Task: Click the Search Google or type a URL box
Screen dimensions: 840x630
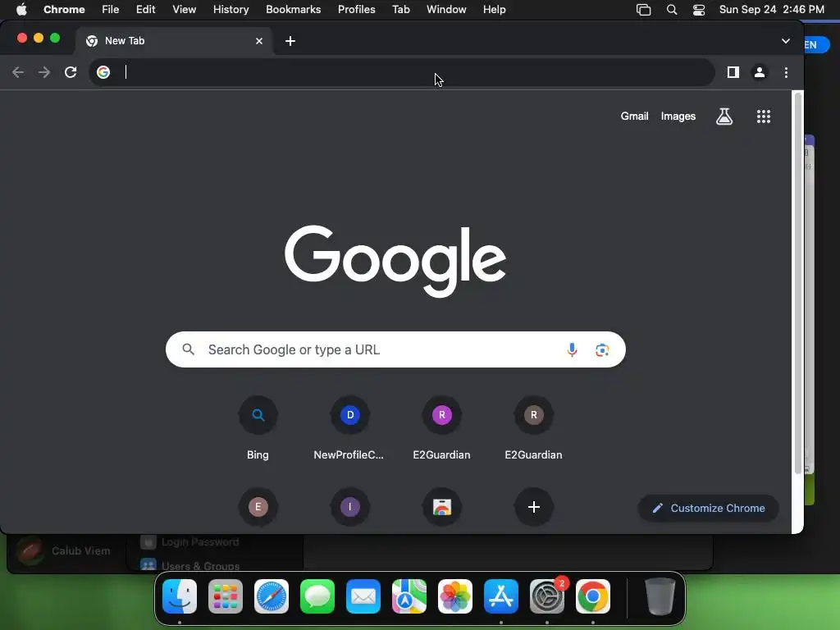Action: [395, 349]
